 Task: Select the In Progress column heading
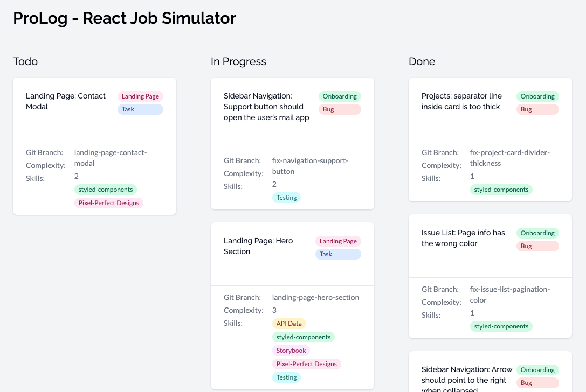point(238,61)
